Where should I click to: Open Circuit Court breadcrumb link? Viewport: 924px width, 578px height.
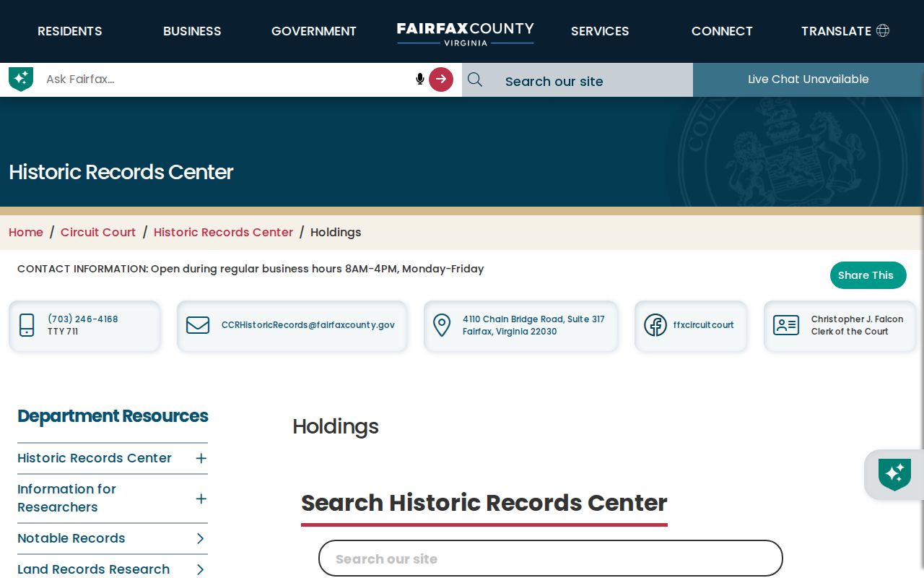[98, 232]
